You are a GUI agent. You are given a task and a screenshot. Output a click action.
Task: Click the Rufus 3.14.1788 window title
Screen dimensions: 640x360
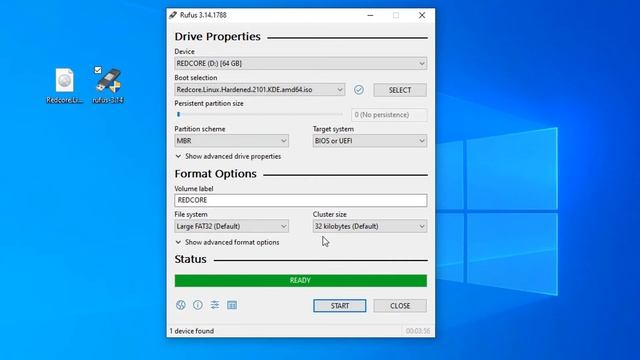203,15
